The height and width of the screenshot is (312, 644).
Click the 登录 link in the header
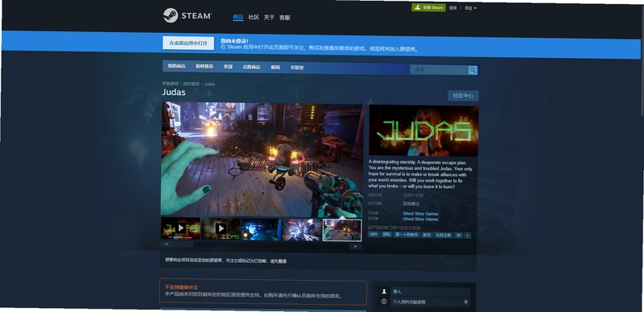[452, 8]
